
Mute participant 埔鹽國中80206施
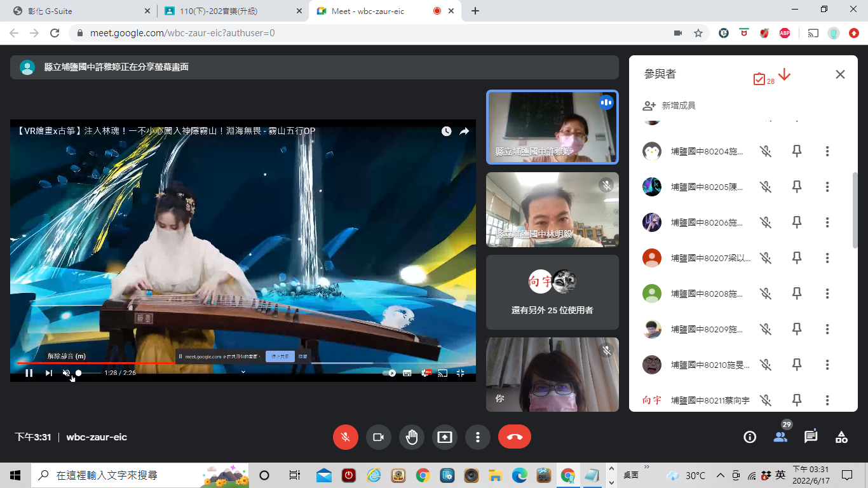click(x=766, y=222)
